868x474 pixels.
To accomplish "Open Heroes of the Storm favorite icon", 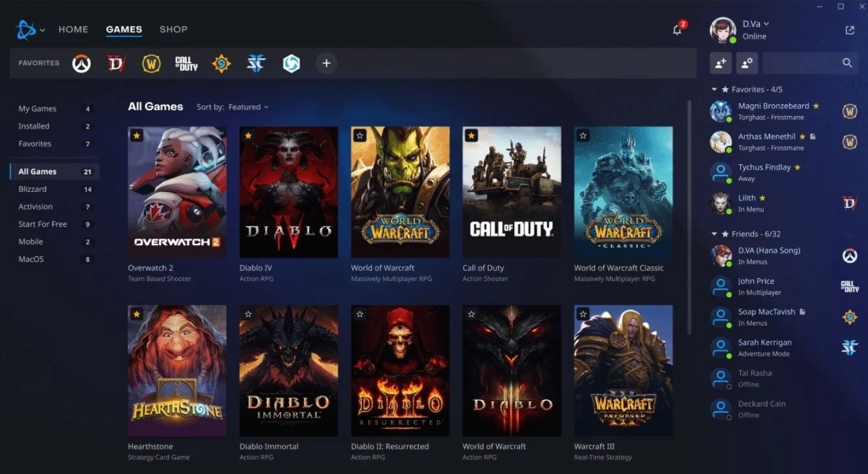I will (x=291, y=64).
